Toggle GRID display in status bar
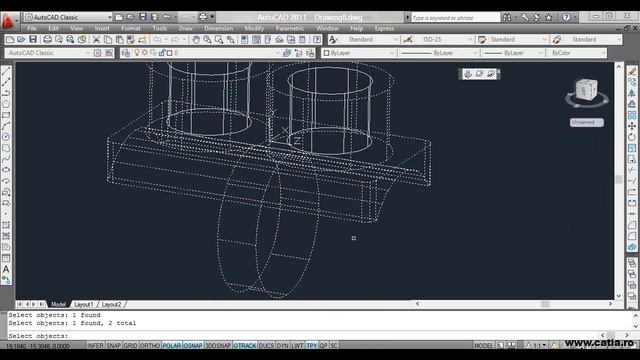Screen dimensions: 640x360 (130, 346)
